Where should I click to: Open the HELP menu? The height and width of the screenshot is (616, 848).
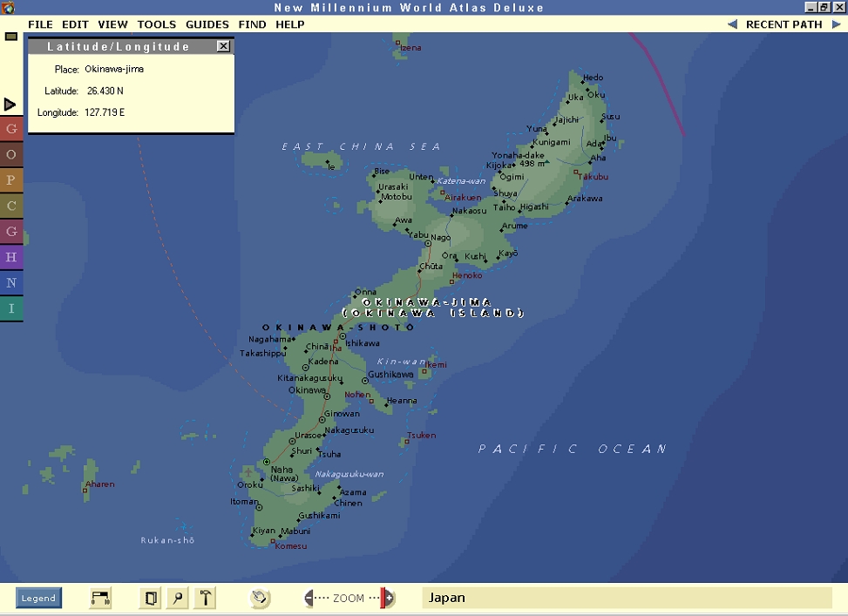(290, 24)
